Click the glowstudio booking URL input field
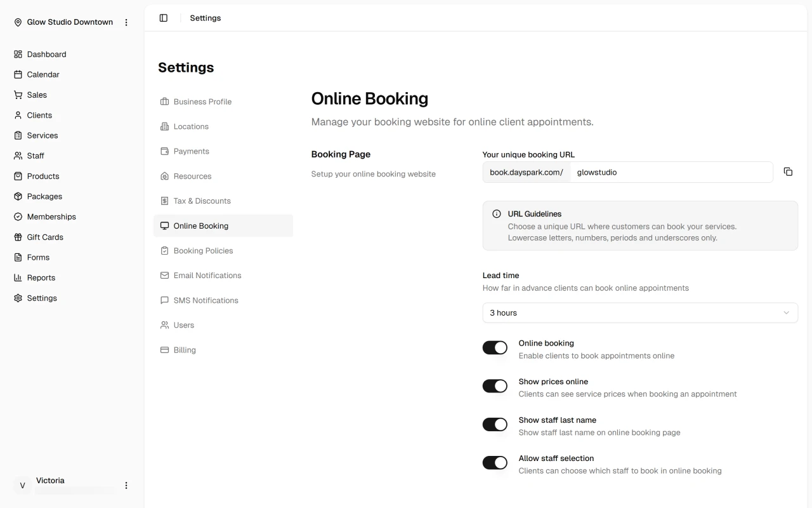 point(671,172)
